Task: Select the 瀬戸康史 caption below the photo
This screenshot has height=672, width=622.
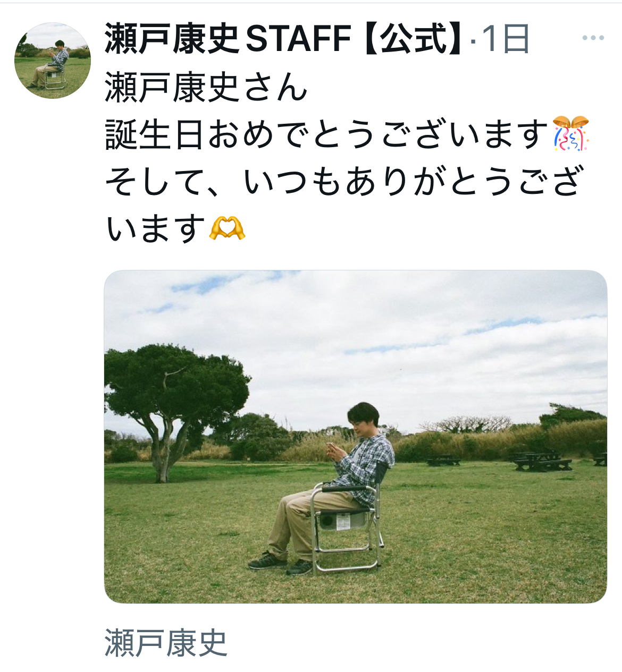Action: point(166,643)
